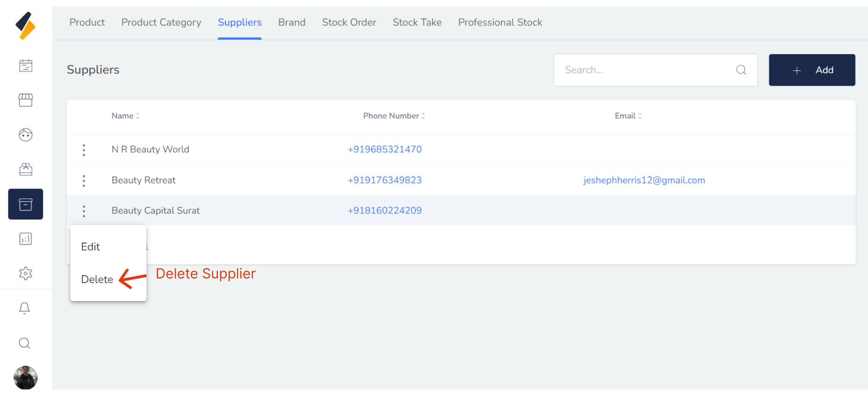The image size is (868, 396).
Task: Choose Delete from the context menu
Action: click(97, 279)
